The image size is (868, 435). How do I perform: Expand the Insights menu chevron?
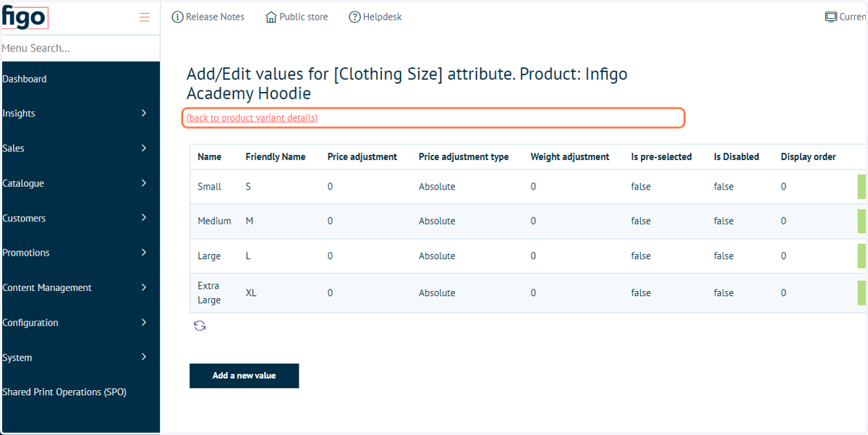[x=144, y=113]
